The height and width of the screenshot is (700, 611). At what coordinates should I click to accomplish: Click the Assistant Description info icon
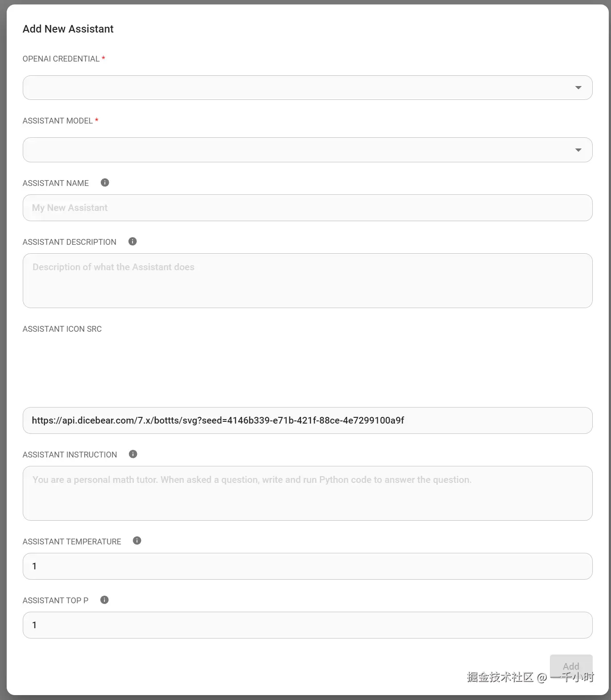[x=132, y=241]
